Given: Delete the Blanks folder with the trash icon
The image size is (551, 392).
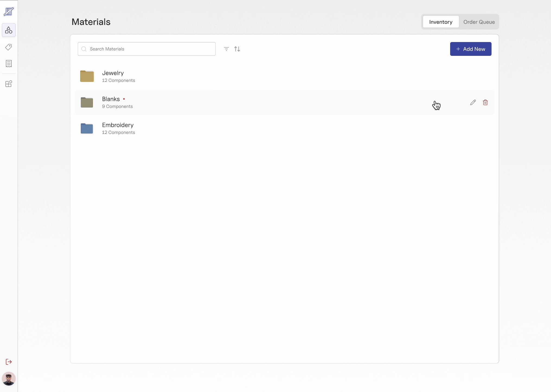Looking at the screenshot, I should 485,102.
